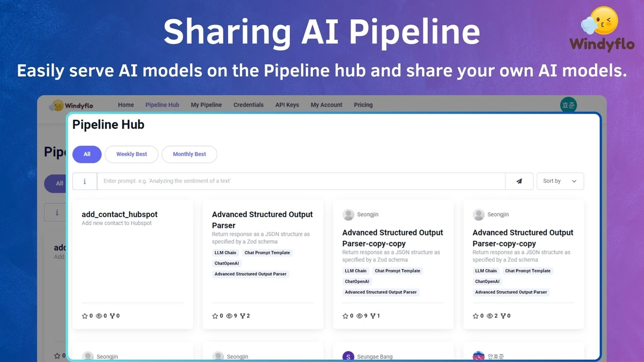644x362 pixels.
Task: Click LLM Chain tag on the 1-fork copy card
Action: [356, 271]
